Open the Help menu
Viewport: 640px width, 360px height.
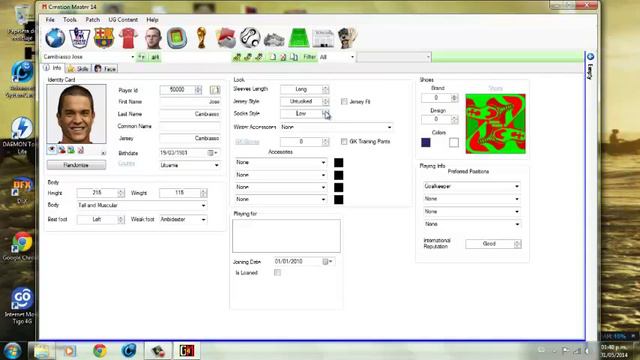[x=152, y=20]
